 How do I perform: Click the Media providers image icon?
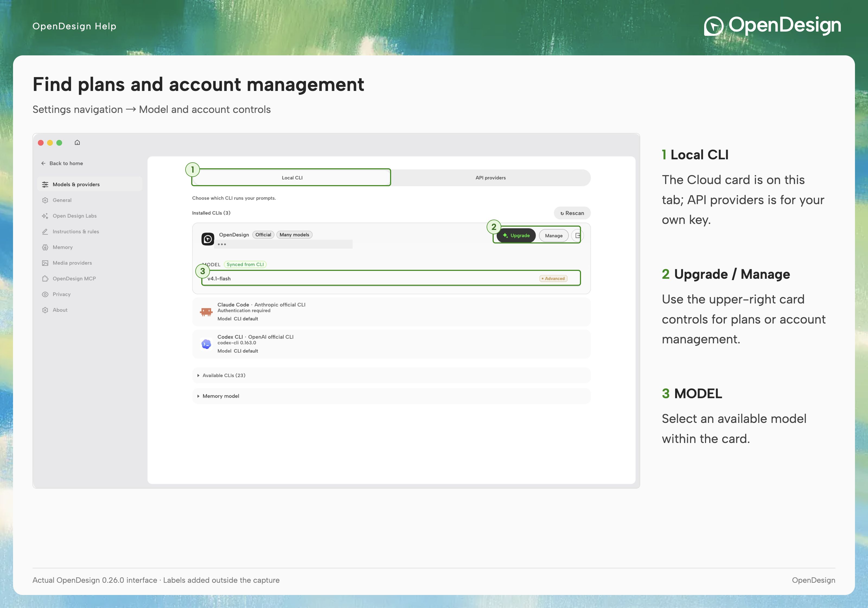45,263
